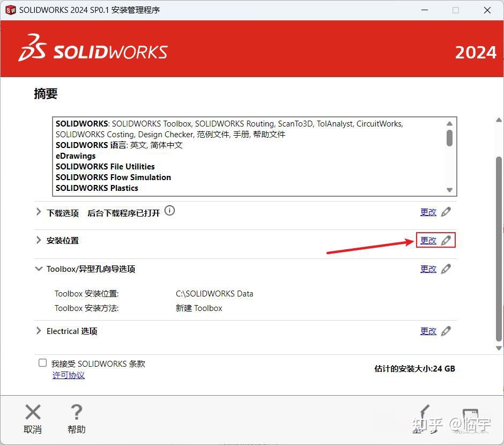
Task: Click the 更改 link for 安装位置
Action: tap(428, 240)
